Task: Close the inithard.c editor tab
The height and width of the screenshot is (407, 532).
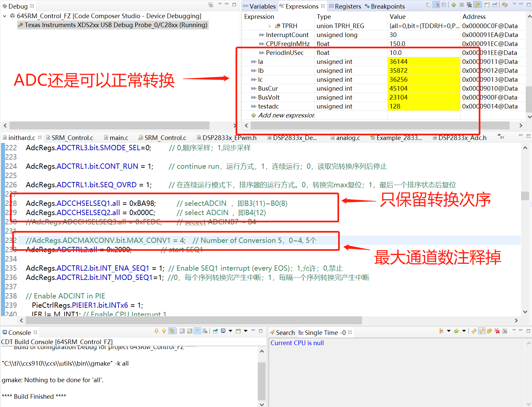Action: click(x=40, y=137)
